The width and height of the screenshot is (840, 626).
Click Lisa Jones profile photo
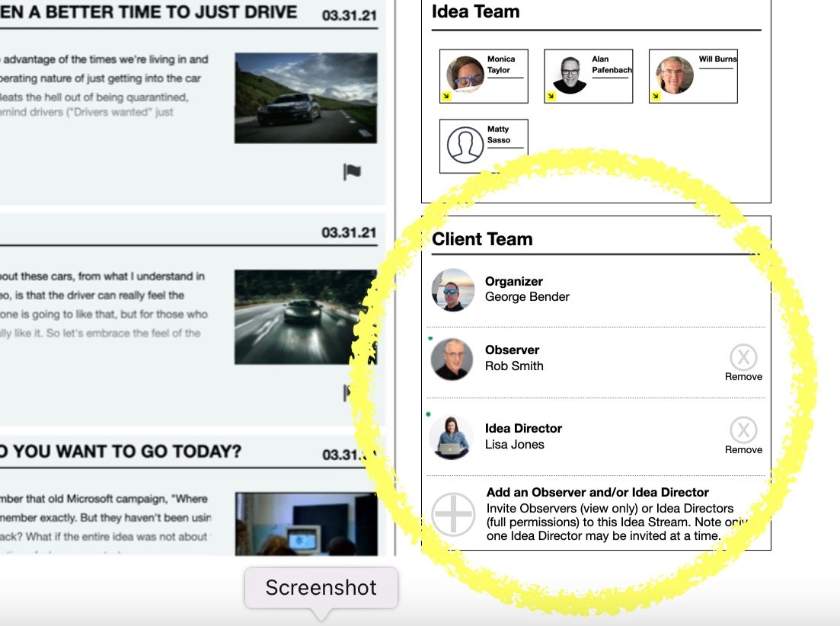[x=453, y=437]
